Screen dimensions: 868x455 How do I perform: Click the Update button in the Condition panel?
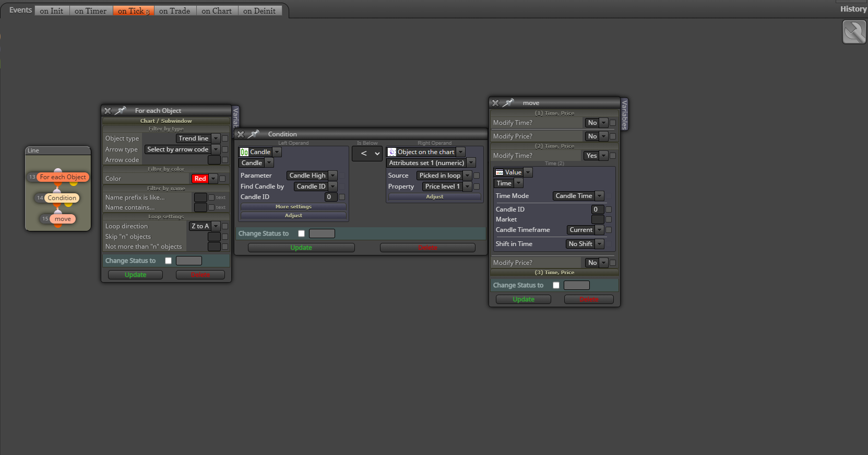tap(301, 248)
